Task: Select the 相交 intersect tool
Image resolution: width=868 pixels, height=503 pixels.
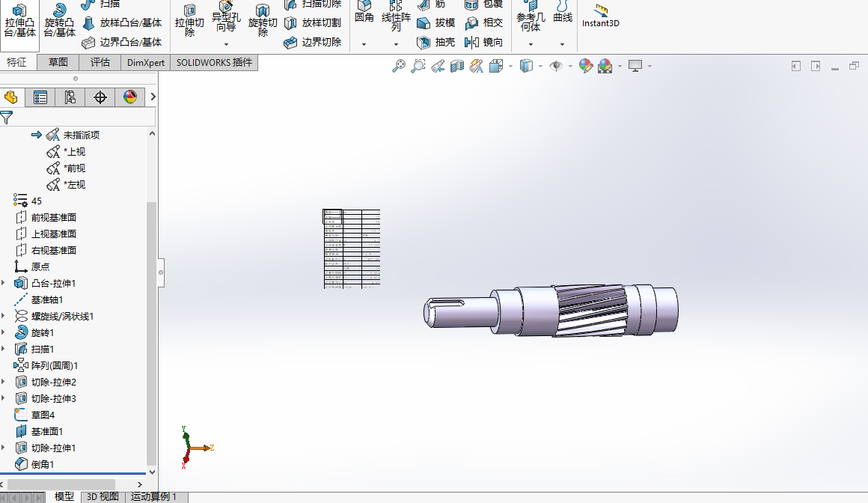Action: click(x=484, y=22)
